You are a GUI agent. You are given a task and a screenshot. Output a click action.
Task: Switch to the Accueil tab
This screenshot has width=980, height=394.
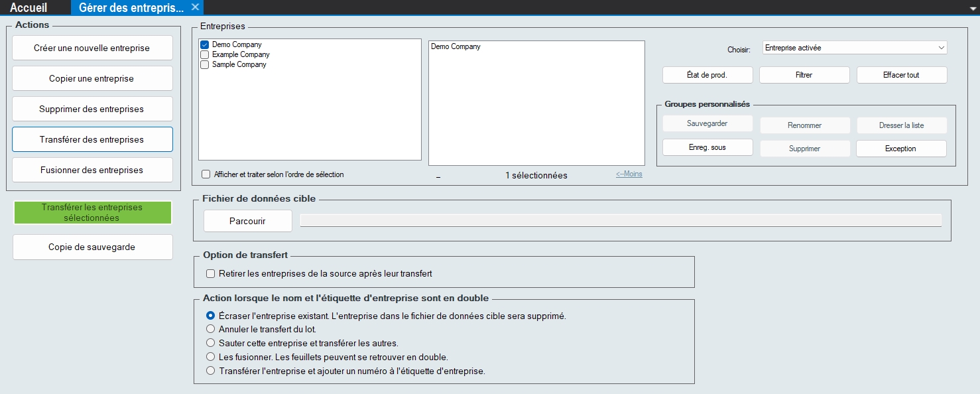tap(29, 7)
